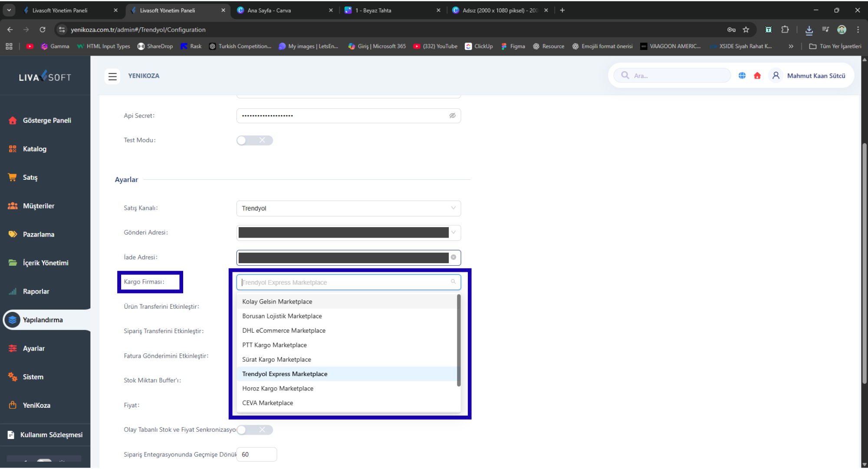Choose Horoz Kargo Marketplace from list
The image size is (868, 469).
(x=278, y=389)
